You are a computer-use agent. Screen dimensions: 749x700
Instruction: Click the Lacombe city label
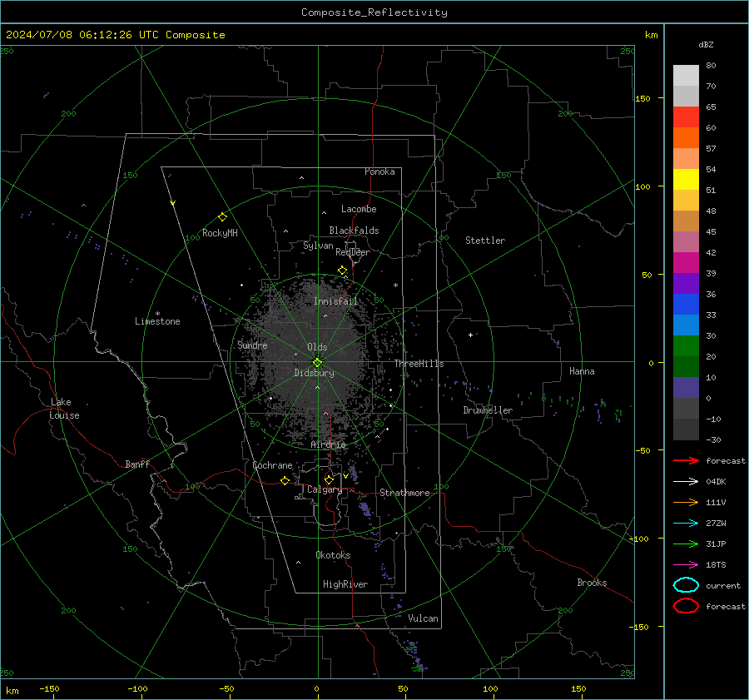pyautogui.click(x=359, y=209)
